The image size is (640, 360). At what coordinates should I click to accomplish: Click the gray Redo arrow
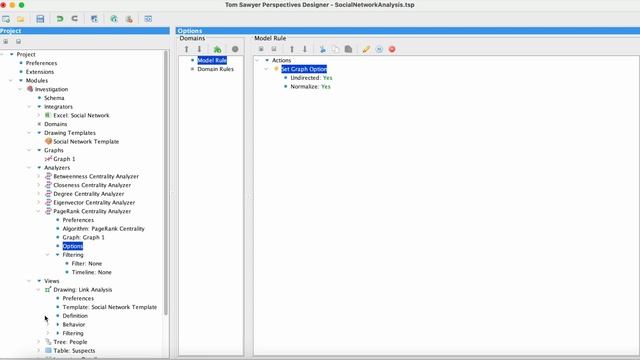point(74,19)
